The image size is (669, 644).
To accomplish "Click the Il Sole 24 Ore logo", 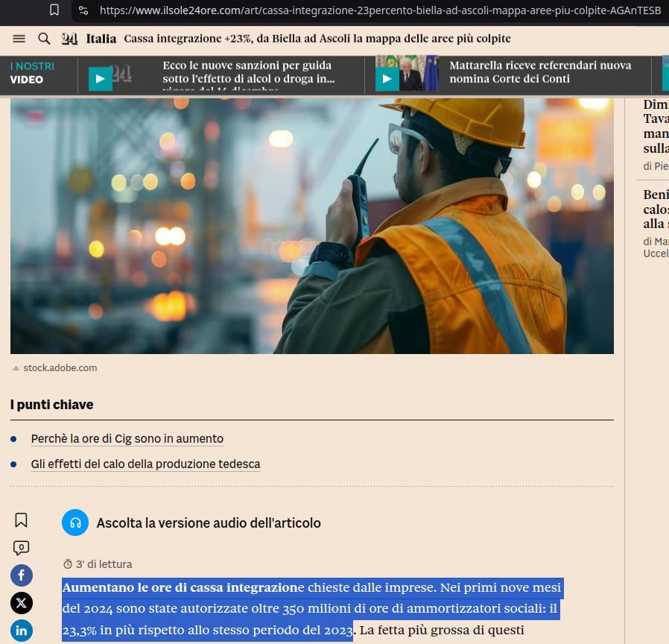I will tap(69, 39).
